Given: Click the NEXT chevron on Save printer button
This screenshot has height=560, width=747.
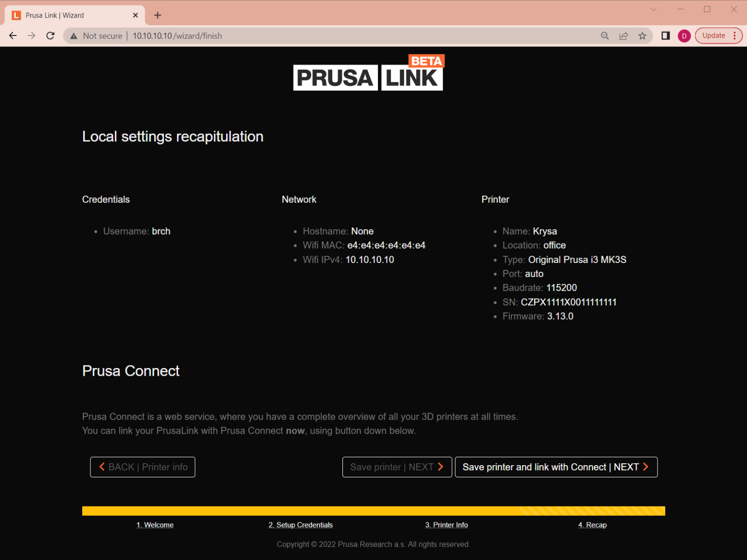Looking at the screenshot, I should (441, 467).
